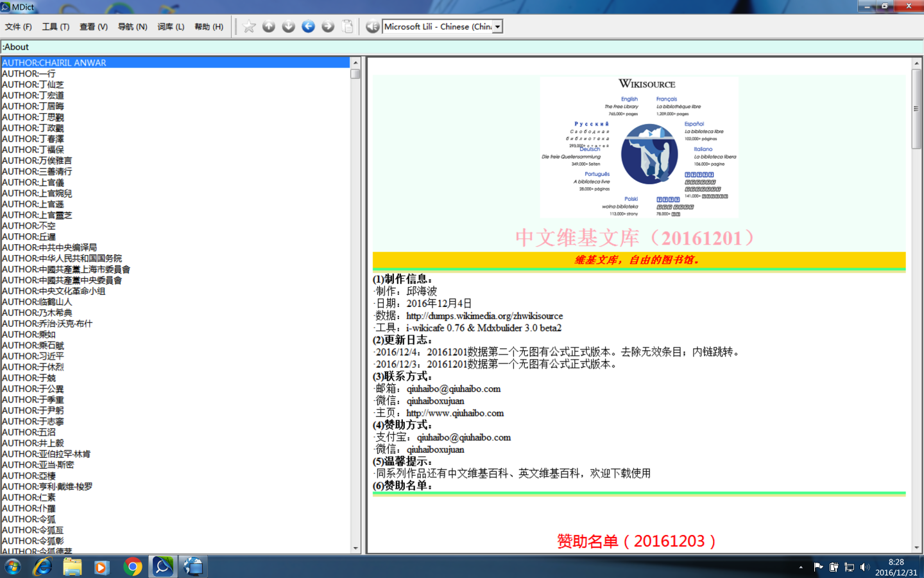Click the power plug tray icon
This screenshot has width=924, height=578.
834,567
